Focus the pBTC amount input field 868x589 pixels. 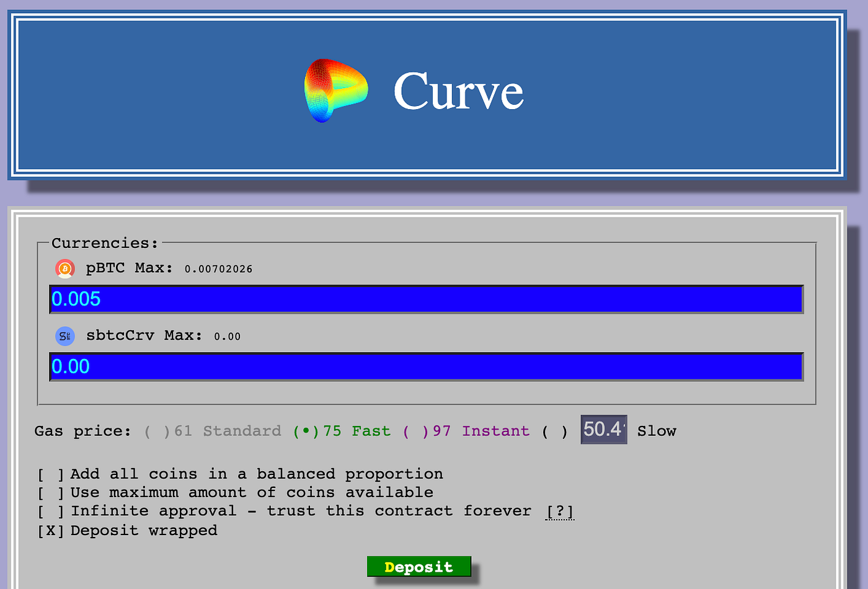pos(427,299)
